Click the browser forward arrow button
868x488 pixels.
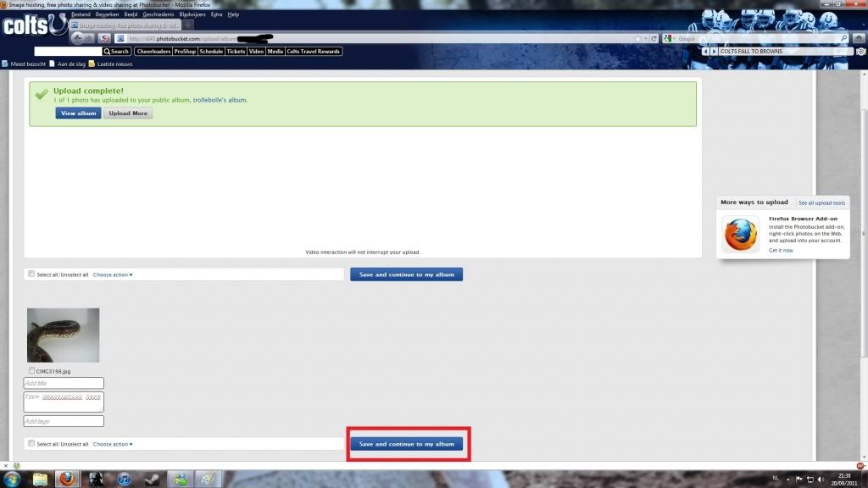(90, 39)
